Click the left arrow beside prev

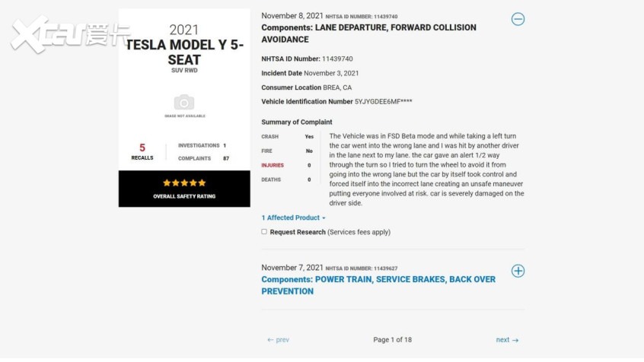coord(270,340)
